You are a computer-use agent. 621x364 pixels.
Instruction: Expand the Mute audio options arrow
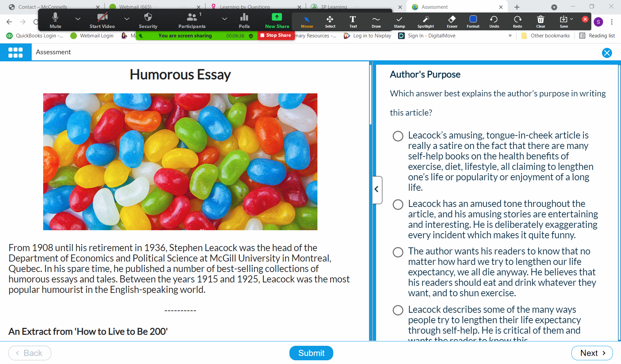[x=78, y=19]
